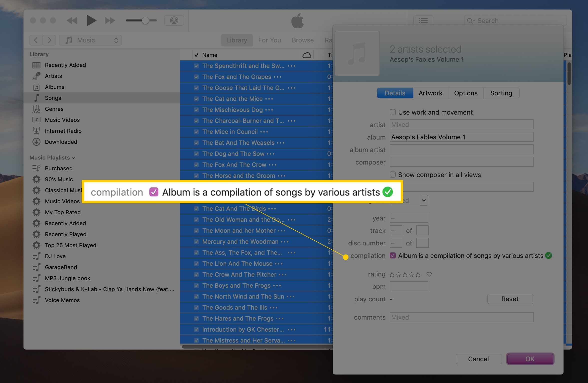Click the Artists sidebar icon
This screenshot has width=588, height=383.
coord(37,76)
